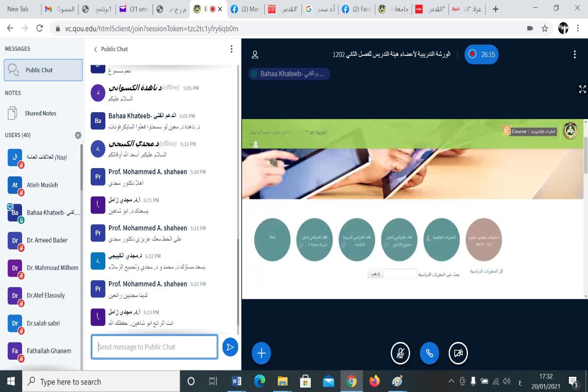Click the fullscreen presentation icon
The height and width of the screenshot is (392, 588).
(582, 89)
